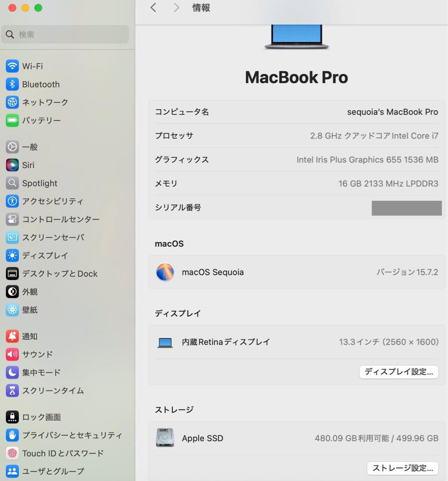Open ディスプレイ設定... for the Retina display
This screenshot has width=448, height=481.
click(398, 372)
